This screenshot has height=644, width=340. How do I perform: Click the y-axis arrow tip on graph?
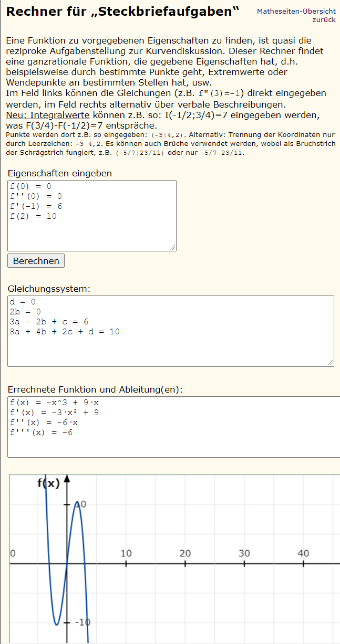(67, 479)
